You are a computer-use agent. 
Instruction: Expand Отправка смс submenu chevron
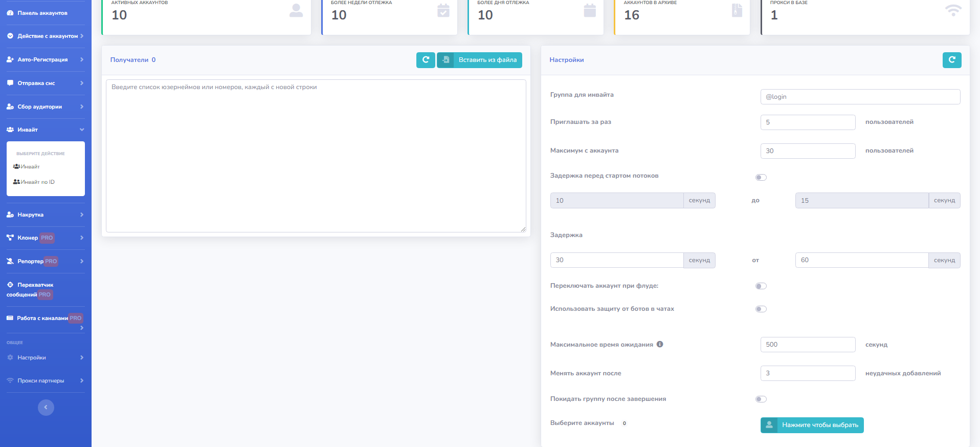pos(82,83)
